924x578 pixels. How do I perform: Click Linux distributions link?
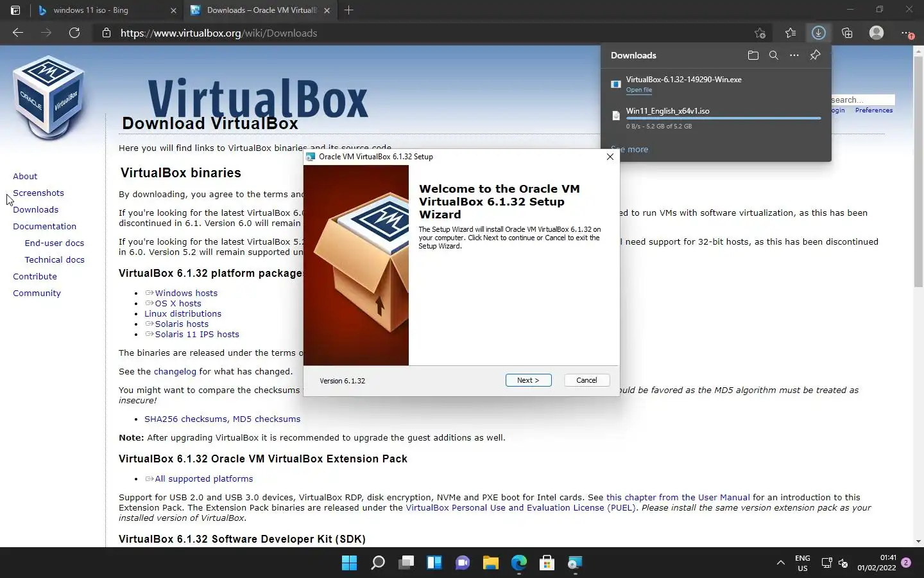click(x=183, y=313)
